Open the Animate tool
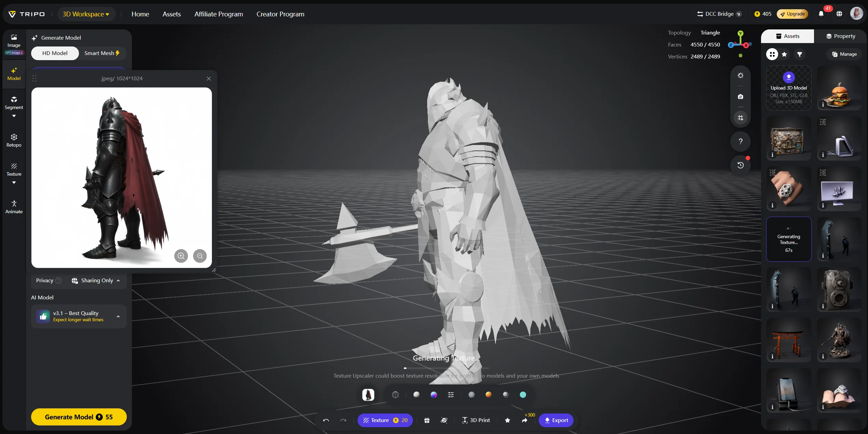The height and width of the screenshot is (434, 868). point(14,207)
